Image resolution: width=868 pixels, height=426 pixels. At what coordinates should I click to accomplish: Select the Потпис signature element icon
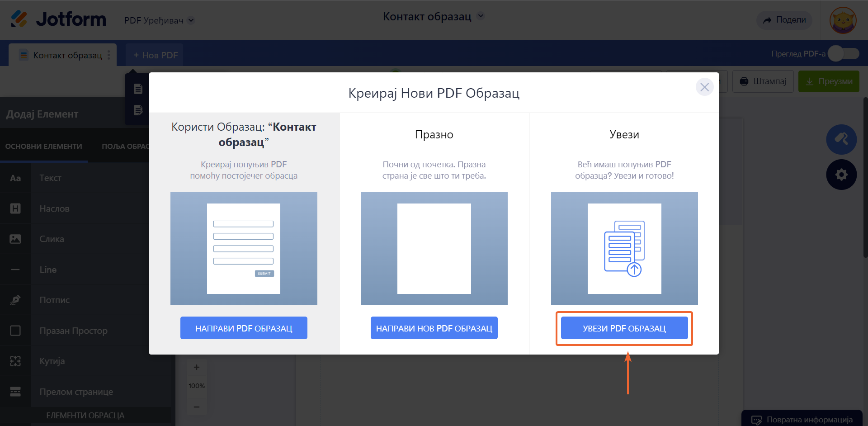pyautogui.click(x=15, y=300)
